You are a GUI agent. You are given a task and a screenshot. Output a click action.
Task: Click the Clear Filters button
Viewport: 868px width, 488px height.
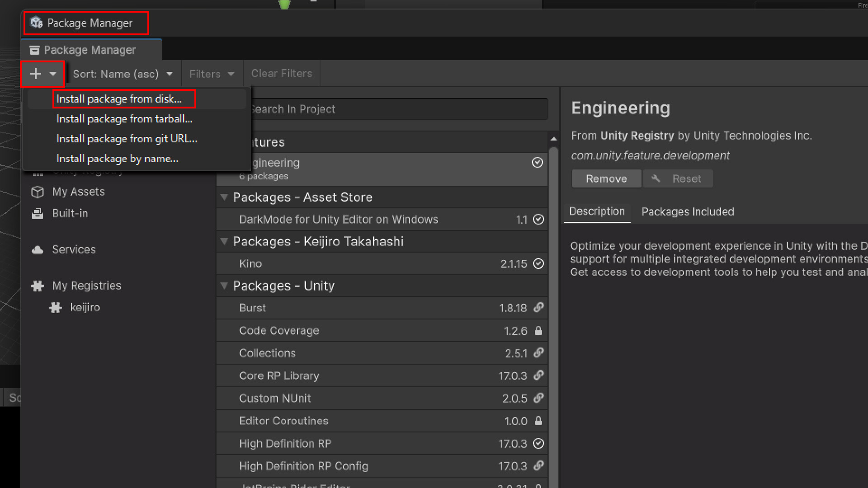tap(281, 74)
